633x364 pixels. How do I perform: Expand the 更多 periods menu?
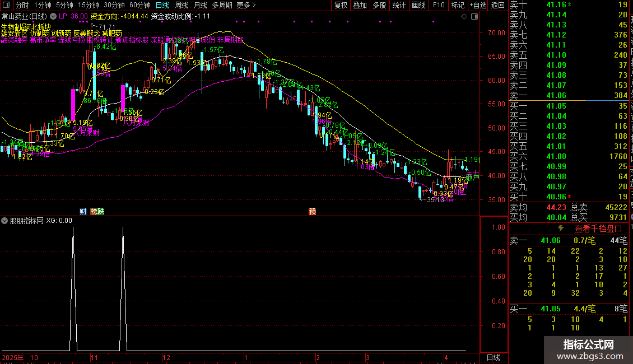(246, 5)
